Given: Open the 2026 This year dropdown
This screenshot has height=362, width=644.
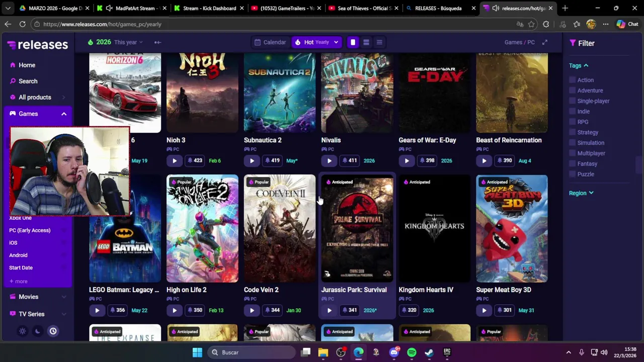Looking at the screenshot, I should pos(115,42).
